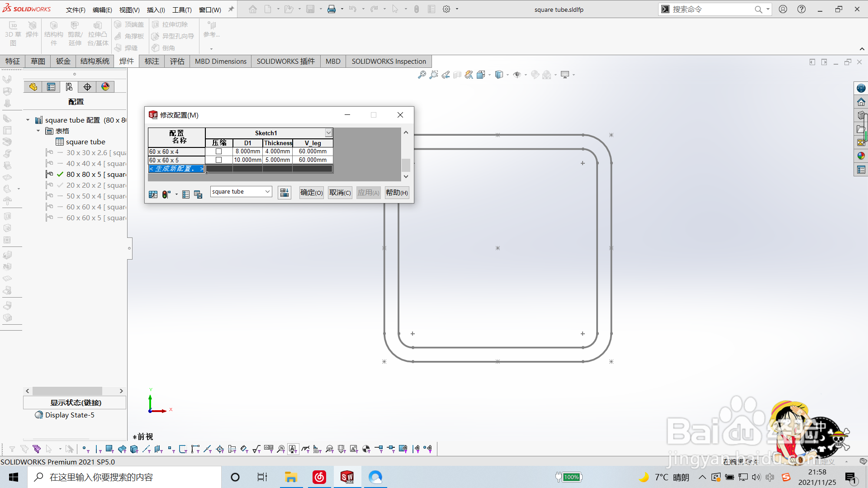Switch to the SOLIDWORKS Inspection tab
868x488 pixels.
pos(389,61)
